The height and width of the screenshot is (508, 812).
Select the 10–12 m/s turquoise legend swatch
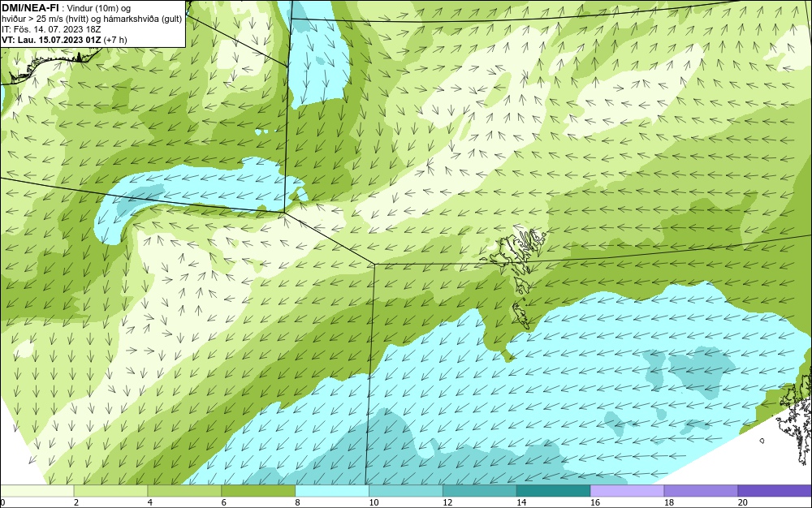[x=406, y=491]
